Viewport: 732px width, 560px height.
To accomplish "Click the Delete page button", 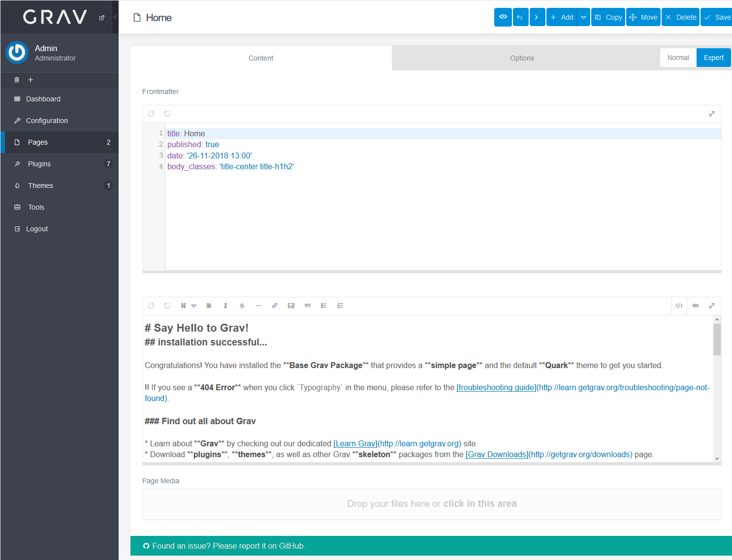I will [x=680, y=17].
